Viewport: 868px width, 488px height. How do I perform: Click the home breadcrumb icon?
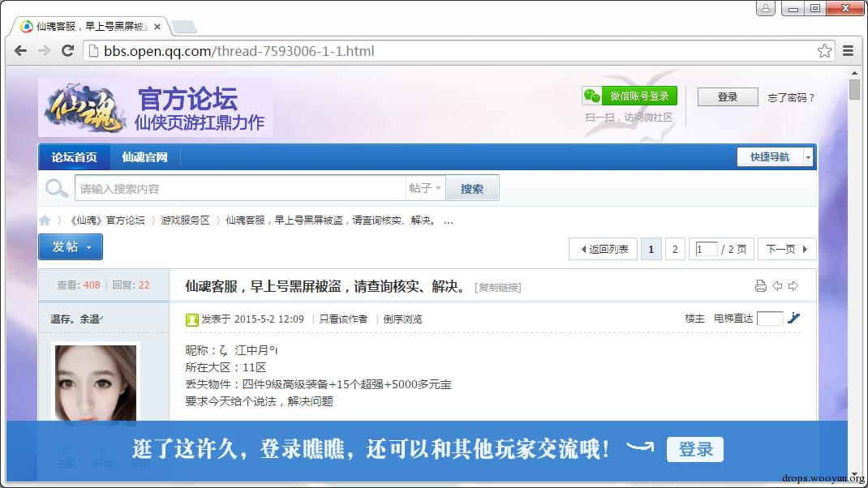coord(45,220)
